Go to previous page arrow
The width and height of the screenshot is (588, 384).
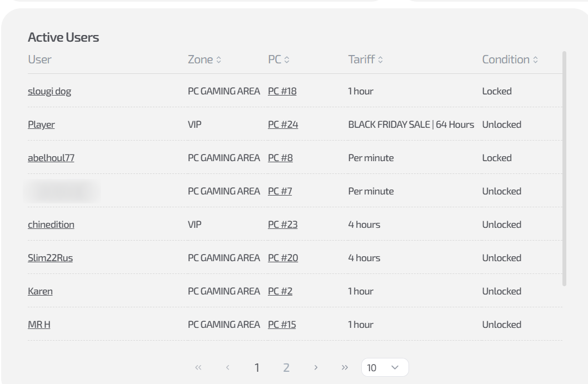(228, 367)
